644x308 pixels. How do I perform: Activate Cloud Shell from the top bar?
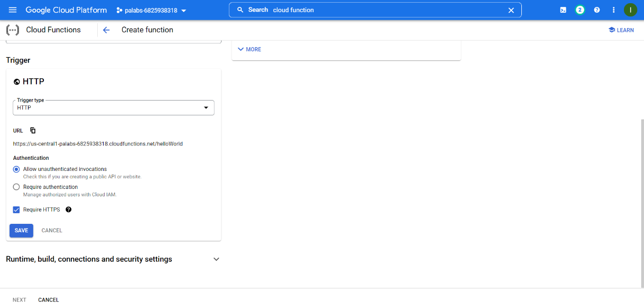coord(563,10)
